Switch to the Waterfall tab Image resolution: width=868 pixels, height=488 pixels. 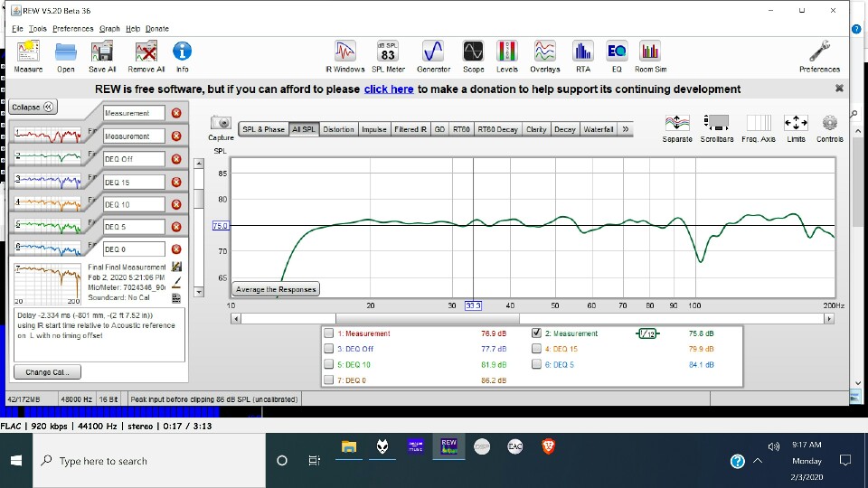click(598, 129)
